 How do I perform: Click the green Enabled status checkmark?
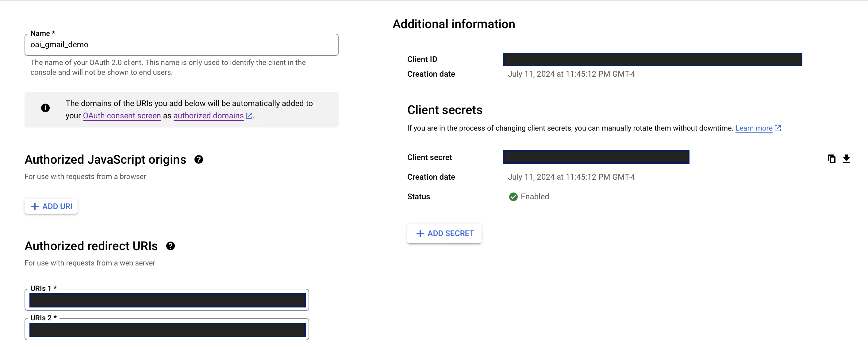click(513, 197)
